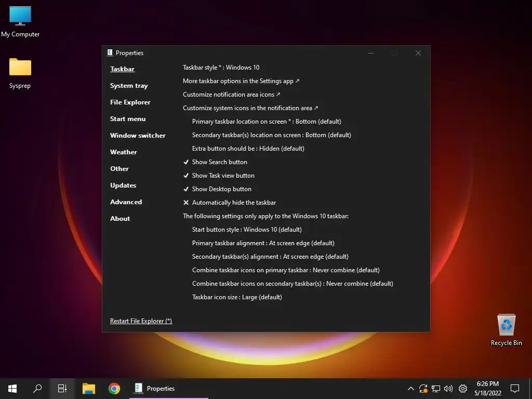Open the network tray icon
Image resolution: width=532 pixels, height=399 pixels.
[x=436, y=389]
